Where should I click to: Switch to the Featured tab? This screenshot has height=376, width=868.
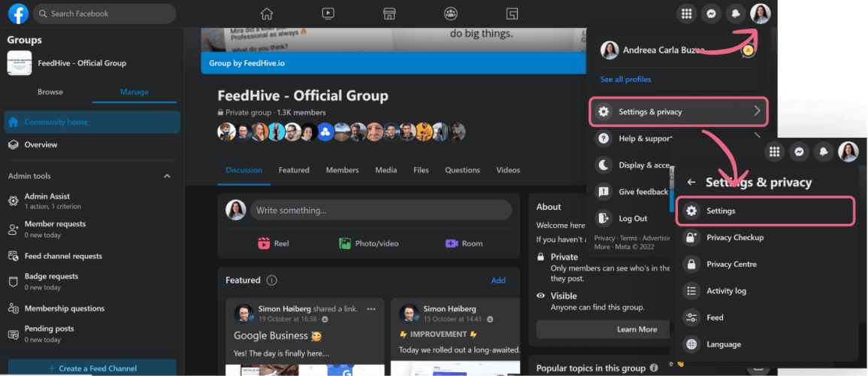294,170
